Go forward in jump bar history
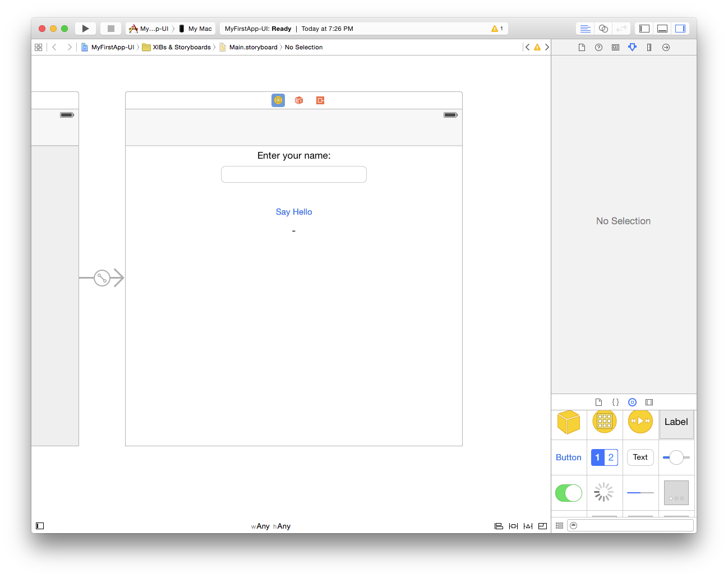728x578 pixels. [70, 47]
